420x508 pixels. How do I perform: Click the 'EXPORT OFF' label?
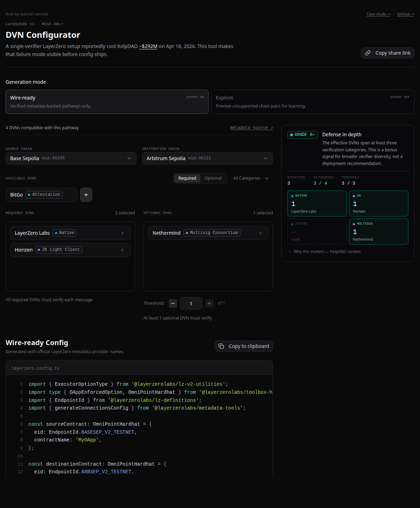coord(400,97)
